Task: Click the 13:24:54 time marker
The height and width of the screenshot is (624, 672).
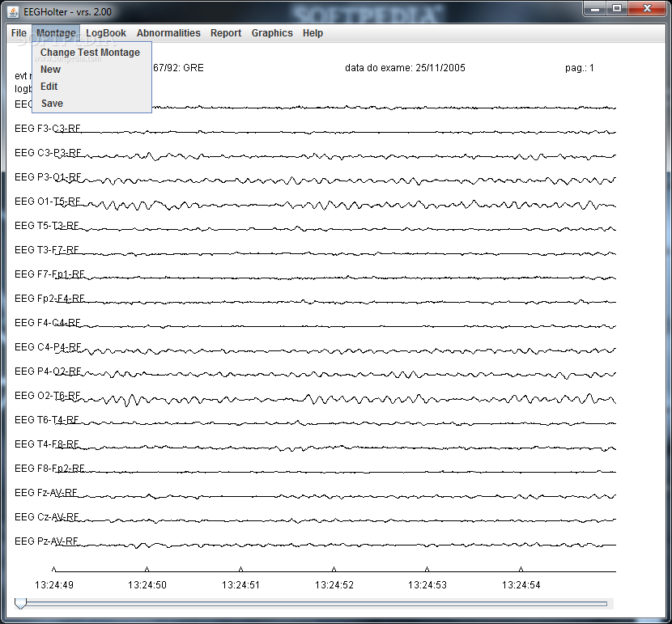Action: pos(521,584)
